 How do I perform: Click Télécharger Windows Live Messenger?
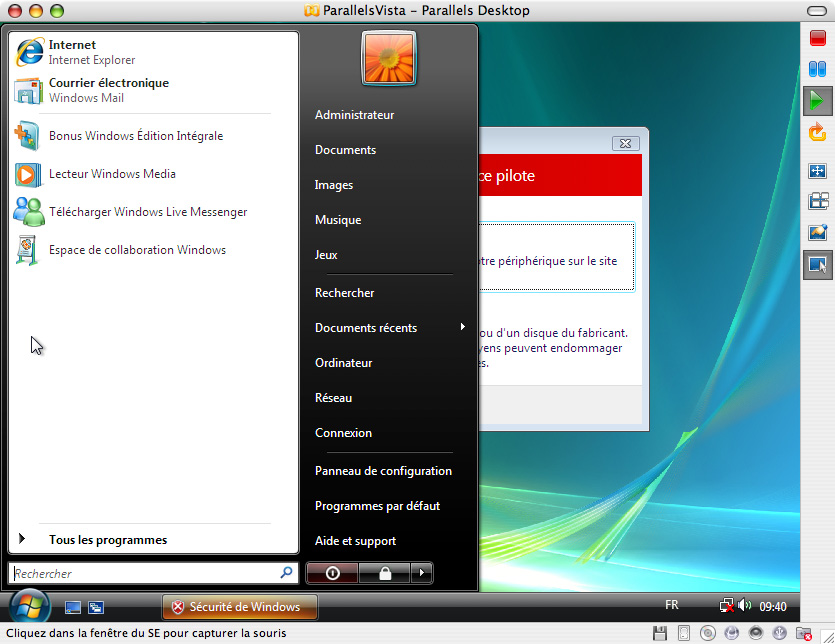coord(153,211)
